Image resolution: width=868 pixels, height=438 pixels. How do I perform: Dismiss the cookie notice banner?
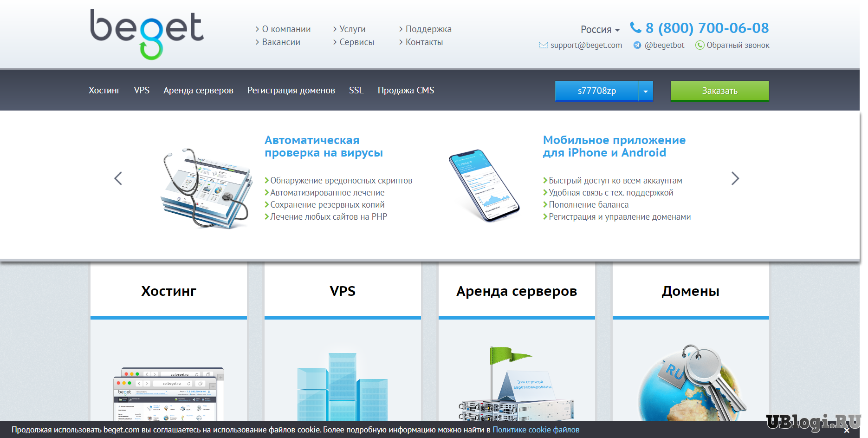tap(847, 431)
